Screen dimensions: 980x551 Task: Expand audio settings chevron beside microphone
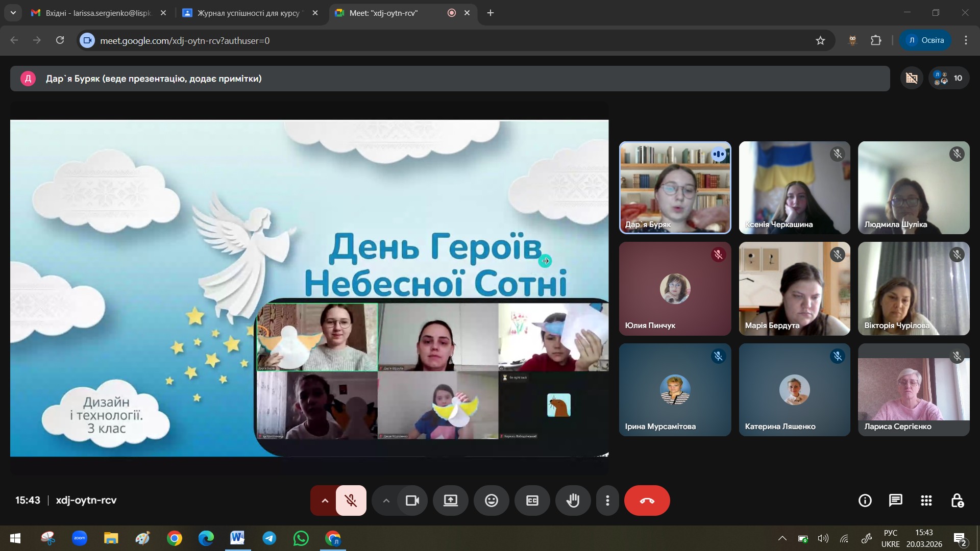(325, 500)
